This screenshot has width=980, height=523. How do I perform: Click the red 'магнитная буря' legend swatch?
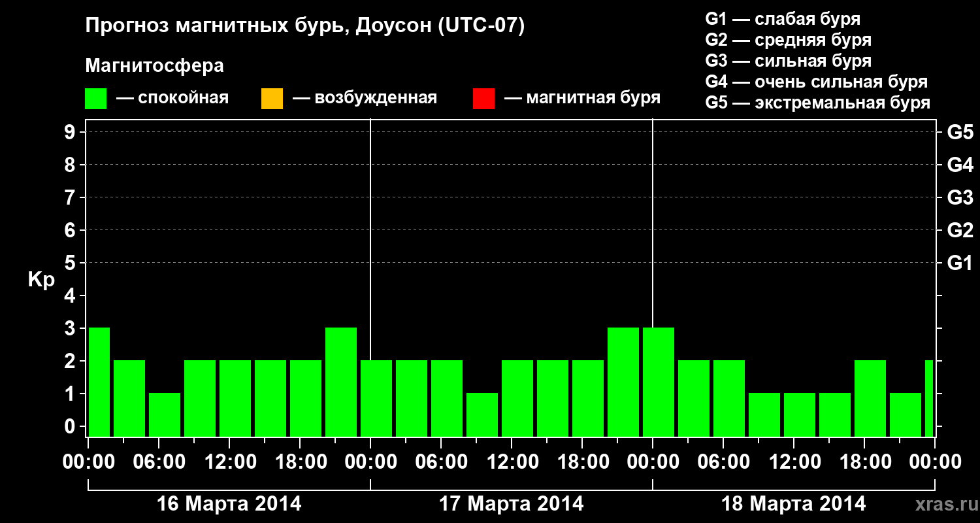(x=483, y=99)
